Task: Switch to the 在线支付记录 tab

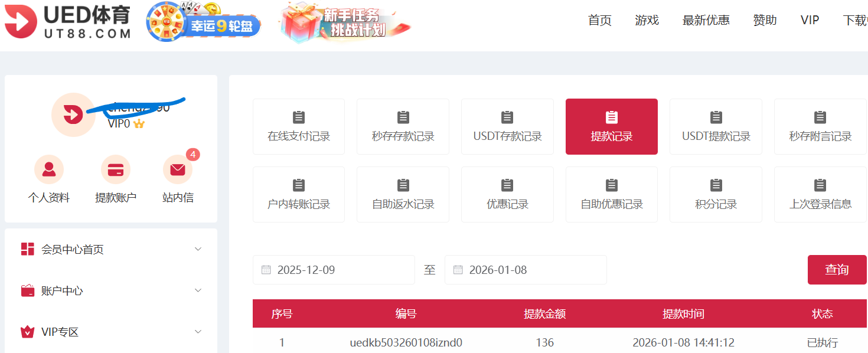Action: click(299, 127)
